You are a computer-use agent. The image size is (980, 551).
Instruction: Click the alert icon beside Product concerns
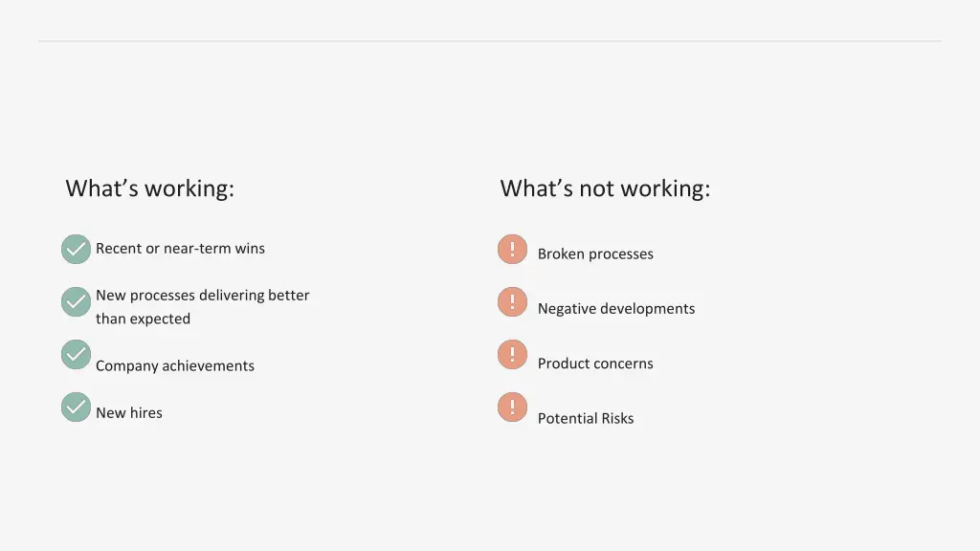point(512,355)
